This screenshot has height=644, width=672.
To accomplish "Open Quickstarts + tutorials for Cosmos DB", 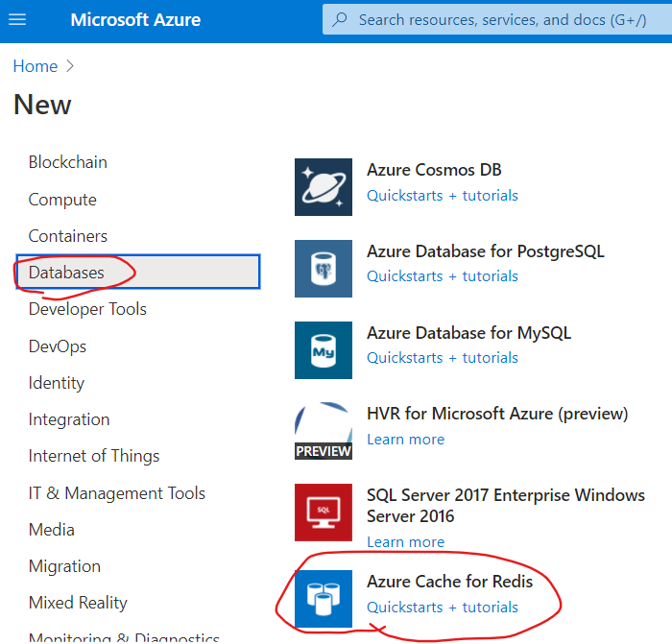I will (x=443, y=196).
